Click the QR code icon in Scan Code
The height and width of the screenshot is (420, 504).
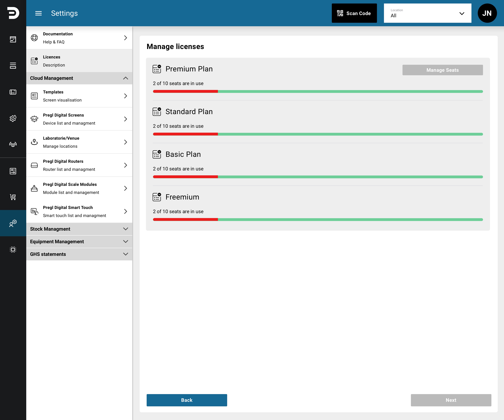[x=340, y=13]
